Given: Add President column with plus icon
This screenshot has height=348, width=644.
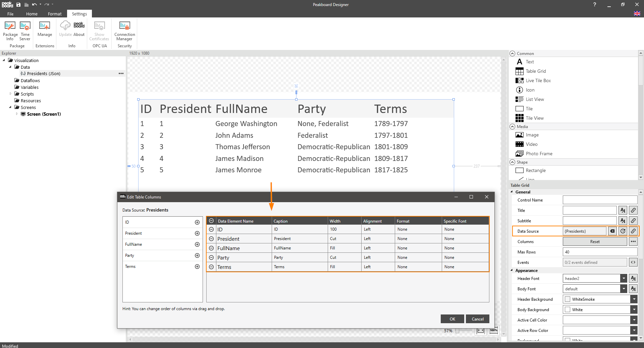Looking at the screenshot, I should [x=197, y=233].
